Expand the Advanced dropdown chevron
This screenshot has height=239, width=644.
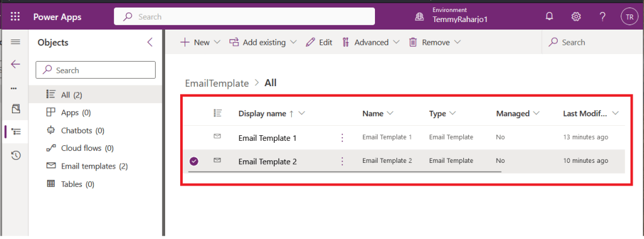(x=396, y=42)
